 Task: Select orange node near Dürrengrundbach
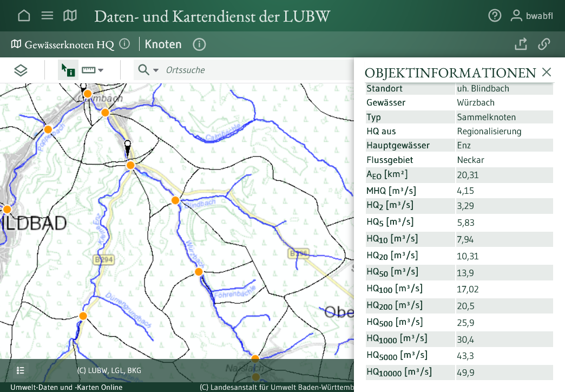[83, 316]
